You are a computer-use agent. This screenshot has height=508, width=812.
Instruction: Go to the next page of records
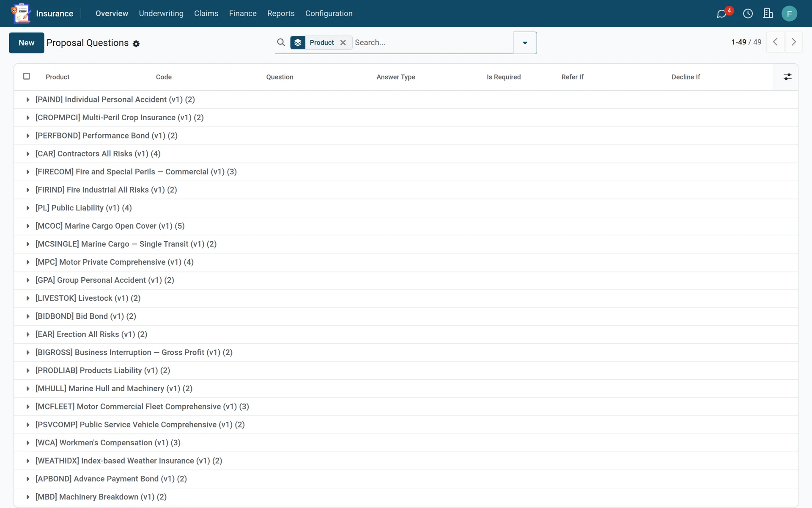(x=794, y=42)
